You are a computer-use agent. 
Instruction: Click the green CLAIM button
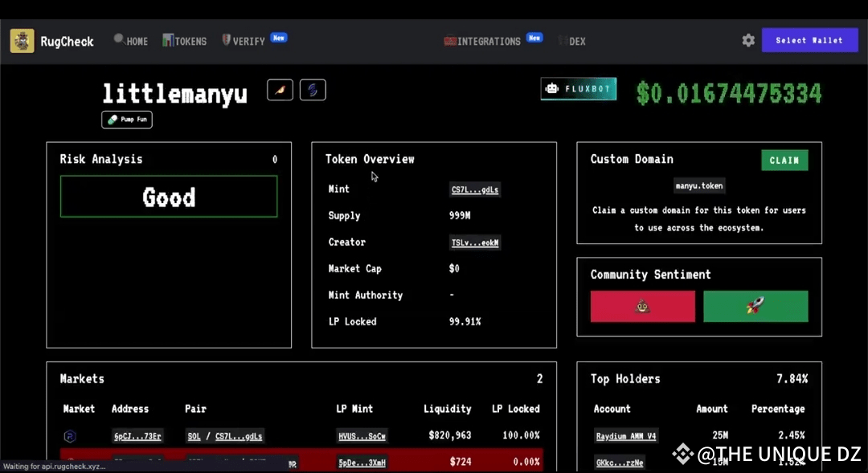[784, 160]
